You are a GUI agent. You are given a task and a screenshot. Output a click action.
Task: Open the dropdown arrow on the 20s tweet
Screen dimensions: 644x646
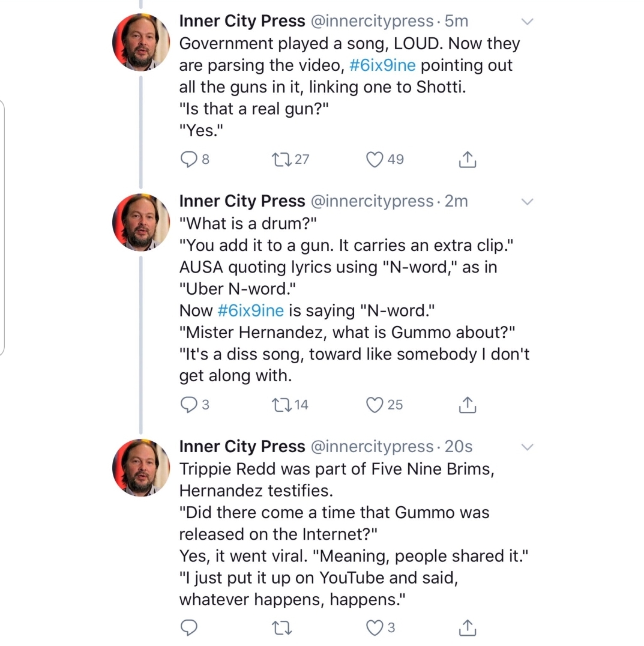point(527,447)
